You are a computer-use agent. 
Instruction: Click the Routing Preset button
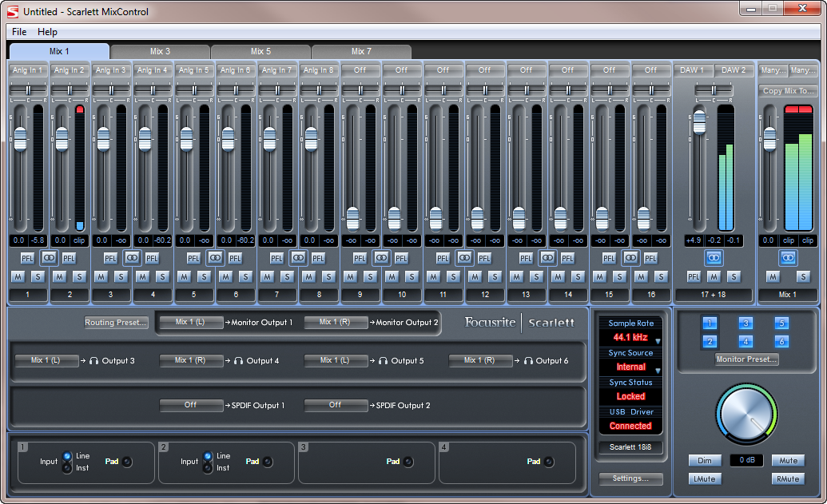116,322
